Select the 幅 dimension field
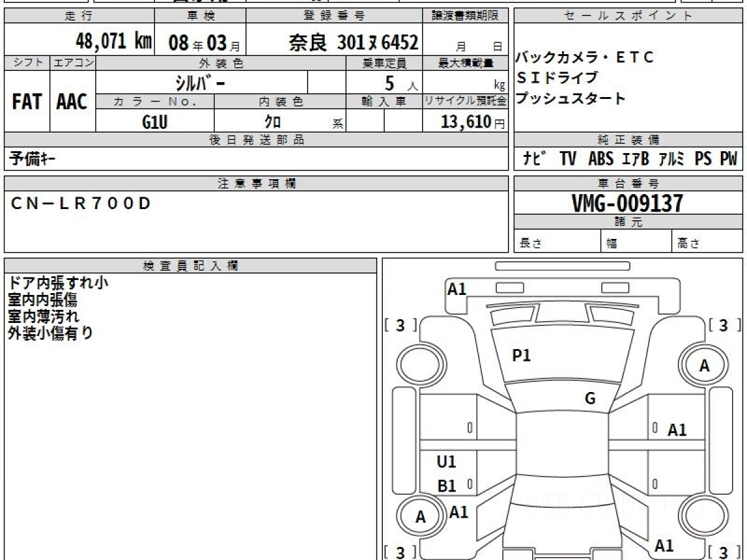 637,243
